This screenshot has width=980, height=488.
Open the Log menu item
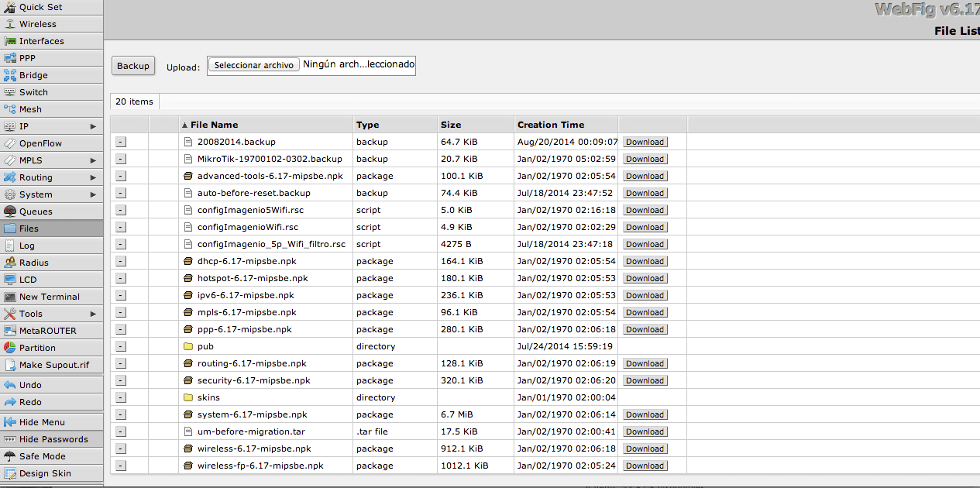coord(27,246)
